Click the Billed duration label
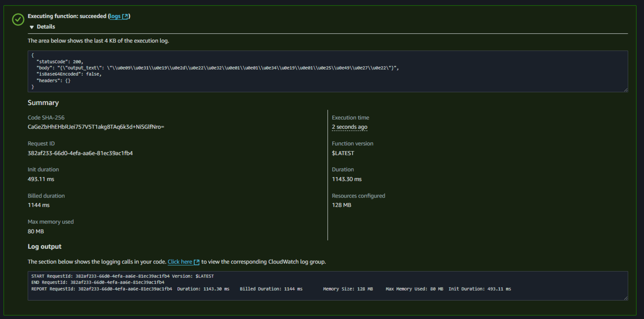 (46, 196)
